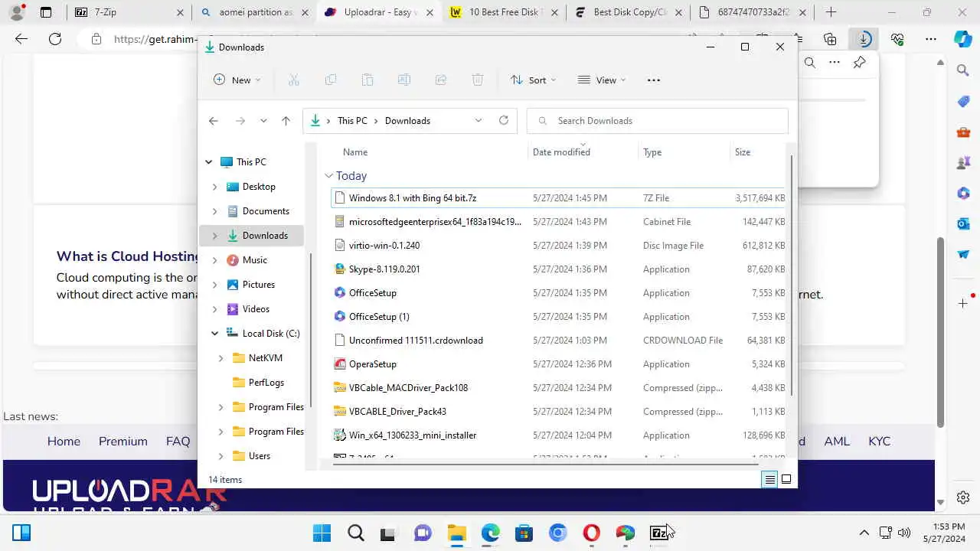The image size is (980, 551).
Task: Sort files by the Name column header
Action: click(355, 152)
